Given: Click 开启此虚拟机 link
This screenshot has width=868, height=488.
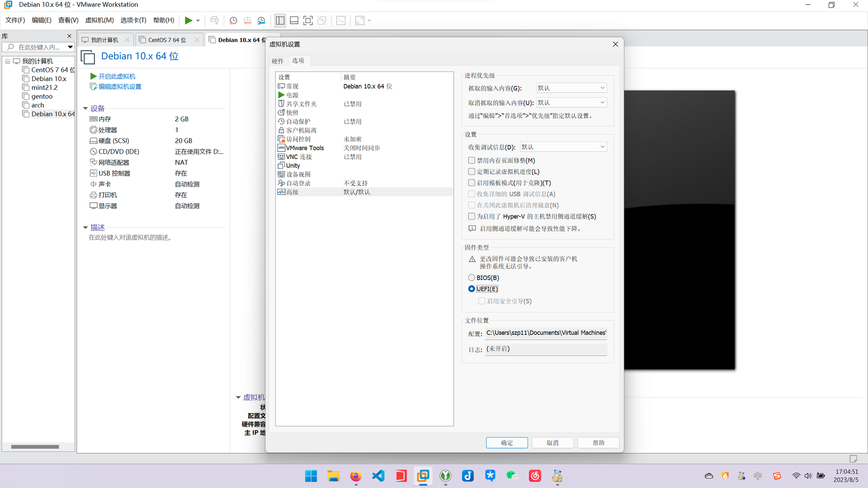Looking at the screenshot, I should coord(117,76).
